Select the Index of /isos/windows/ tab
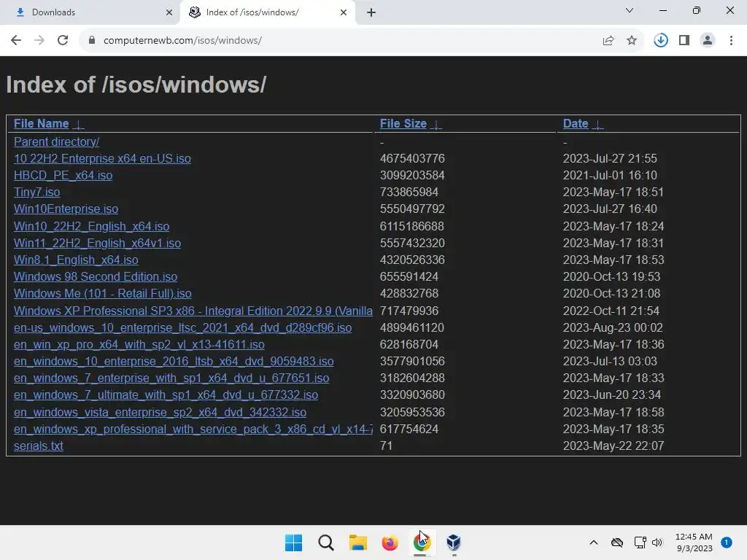Screen dimensions: 747x560 [x=267, y=12]
